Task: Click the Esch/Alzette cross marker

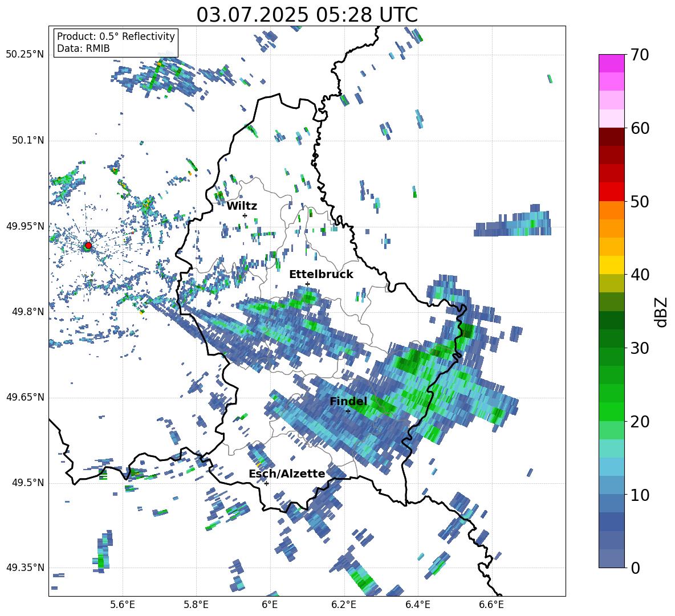Action: pyautogui.click(x=266, y=483)
